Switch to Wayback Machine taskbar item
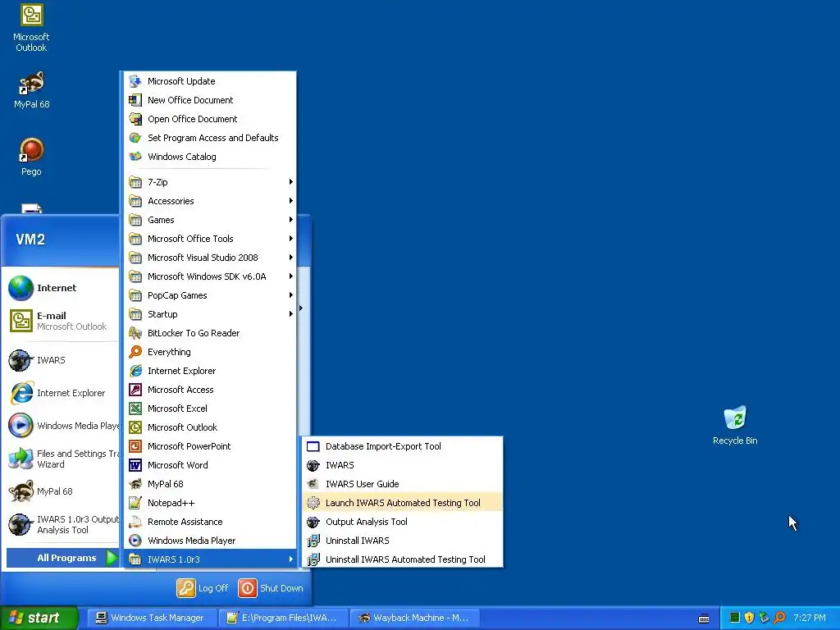Viewport: 840px width, 630px height. click(x=414, y=619)
